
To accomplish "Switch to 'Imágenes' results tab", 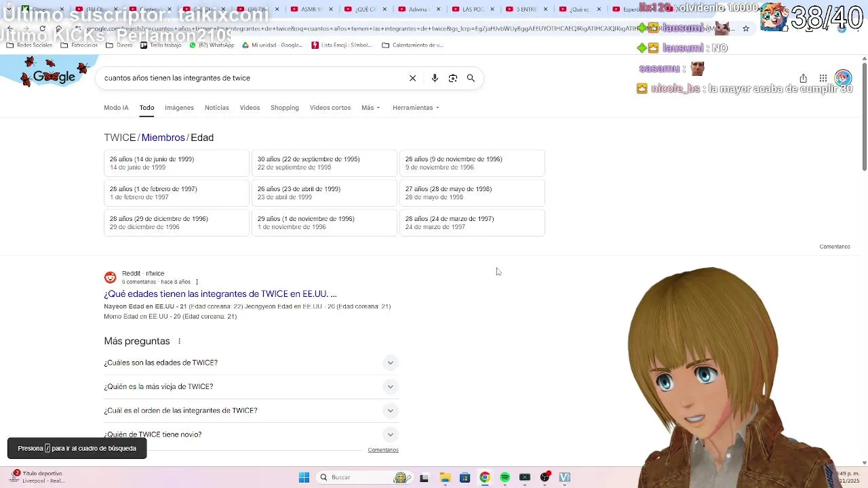I will pos(179,108).
